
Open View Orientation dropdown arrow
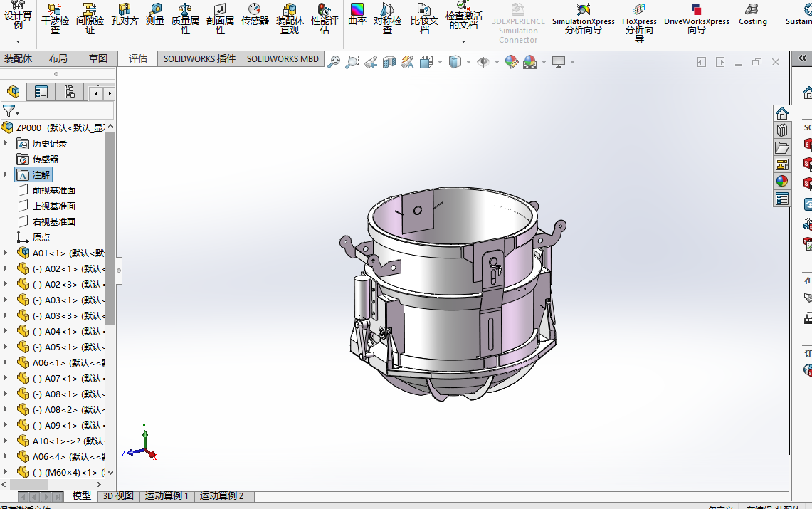[x=441, y=62]
